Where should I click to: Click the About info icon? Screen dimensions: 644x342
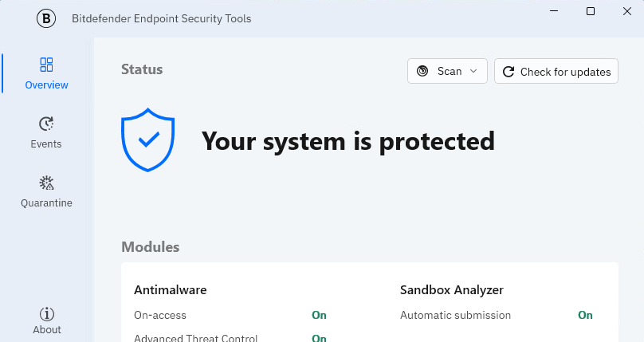coord(47,313)
